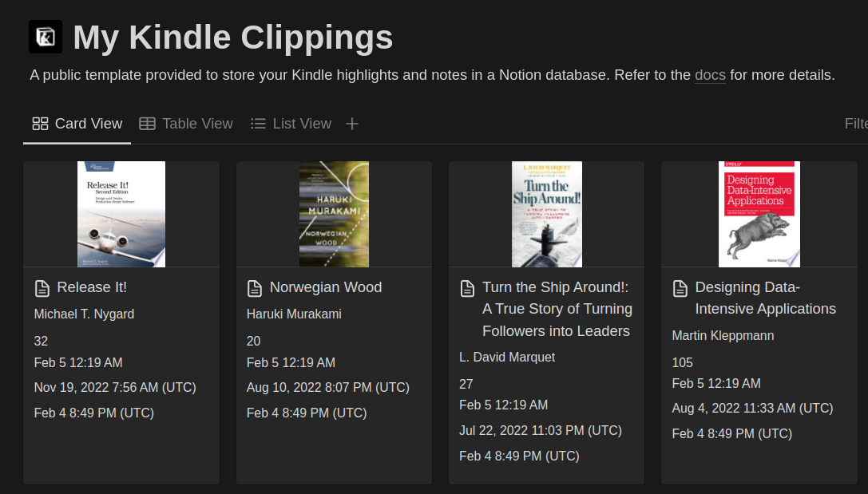868x494 pixels.
Task: Click the My Kindle Clippings page title
Action: [x=233, y=37]
